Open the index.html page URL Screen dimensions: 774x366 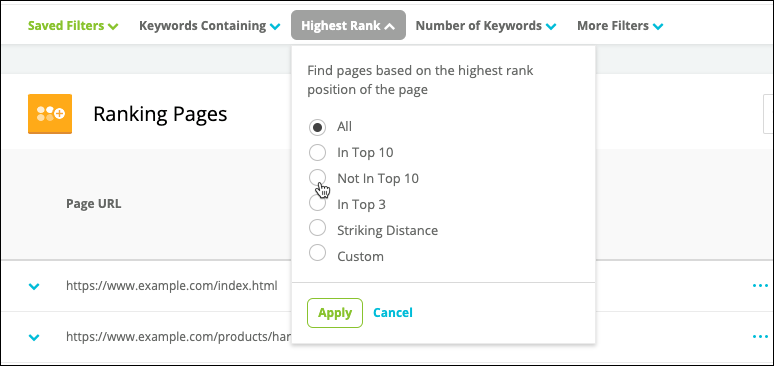[x=172, y=285]
